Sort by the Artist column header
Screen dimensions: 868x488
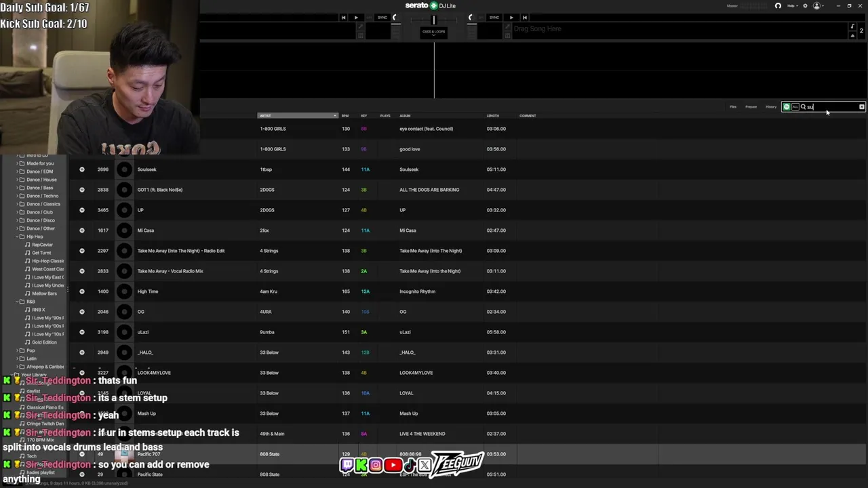(x=297, y=116)
